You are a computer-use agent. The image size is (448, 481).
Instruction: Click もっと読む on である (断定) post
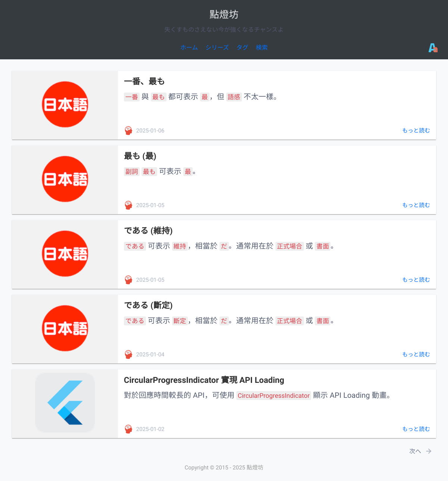tap(416, 354)
